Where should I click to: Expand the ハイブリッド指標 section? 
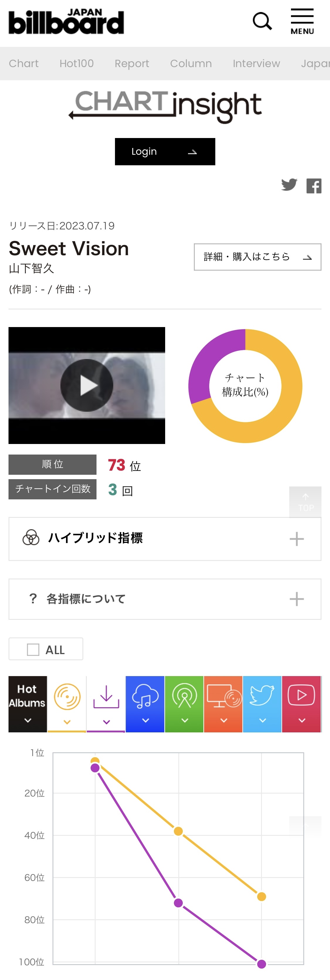tap(165, 539)
